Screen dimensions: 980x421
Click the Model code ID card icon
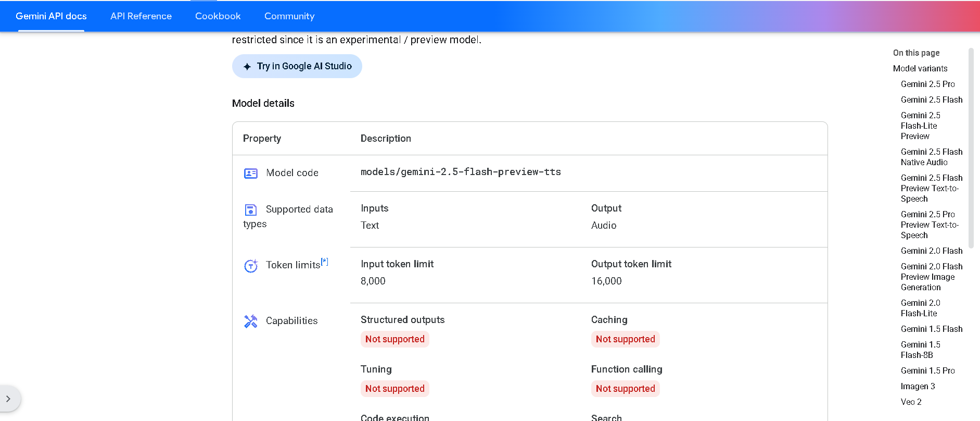point(251,173)
